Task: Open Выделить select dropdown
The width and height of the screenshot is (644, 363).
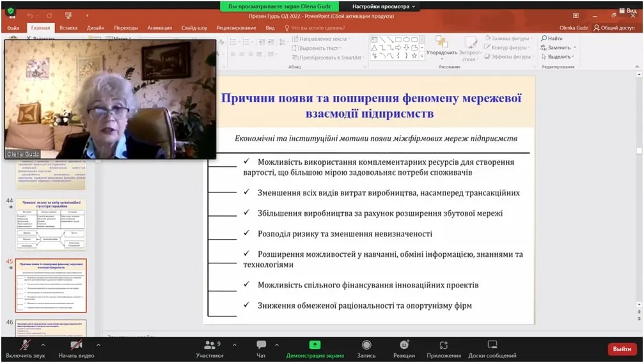Action: (x=558, y=57)
